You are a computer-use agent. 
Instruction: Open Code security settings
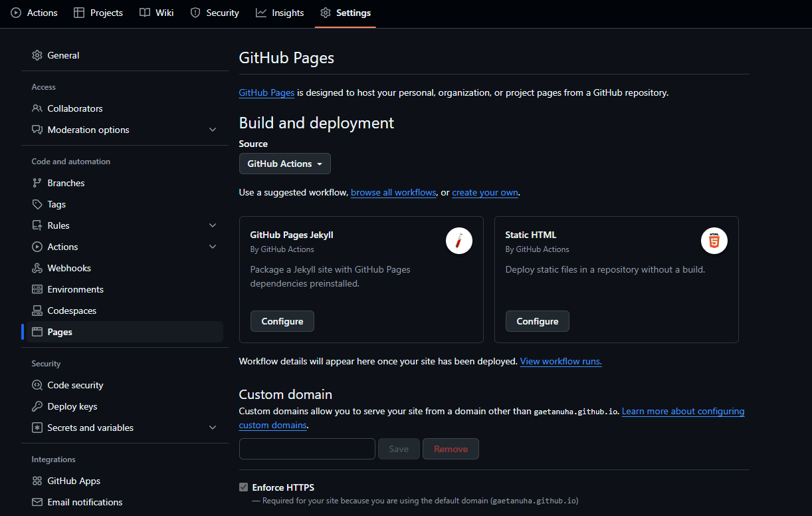tap(125, 385)
